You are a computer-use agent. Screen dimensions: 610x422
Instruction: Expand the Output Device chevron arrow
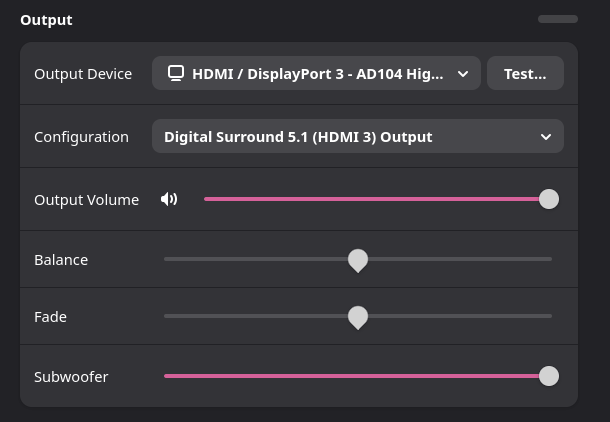pos(463,74)
